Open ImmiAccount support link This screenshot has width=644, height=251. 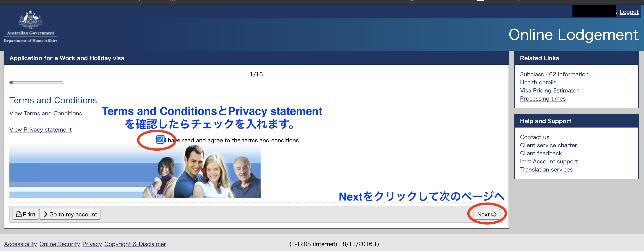(x=549, y=161)
